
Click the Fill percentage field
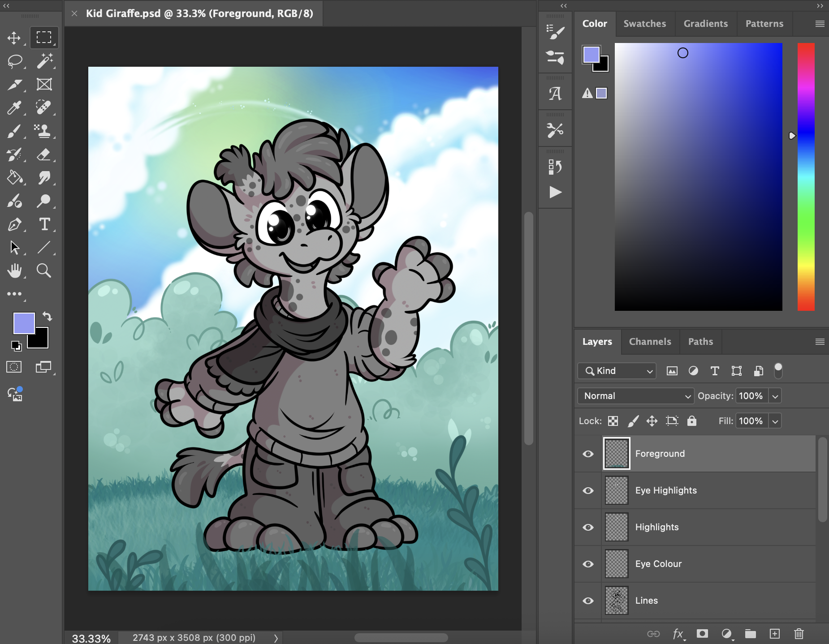[751, 421]
